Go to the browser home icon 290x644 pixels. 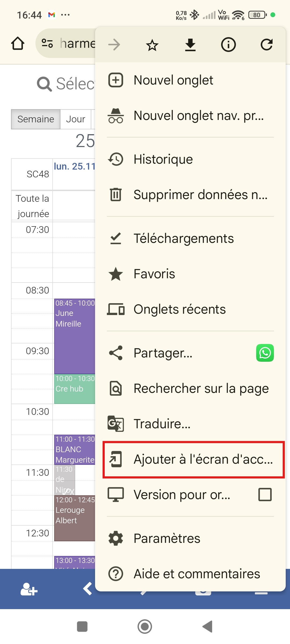pos(18,43)
